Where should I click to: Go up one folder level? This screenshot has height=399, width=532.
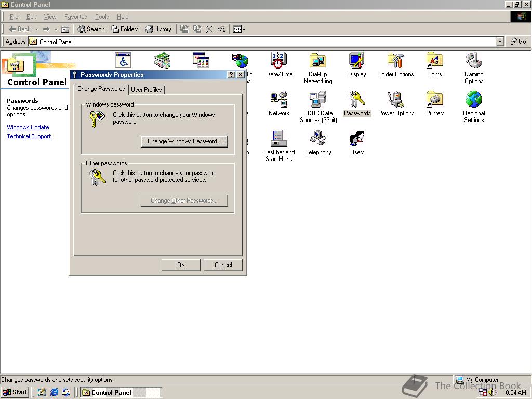65,29
